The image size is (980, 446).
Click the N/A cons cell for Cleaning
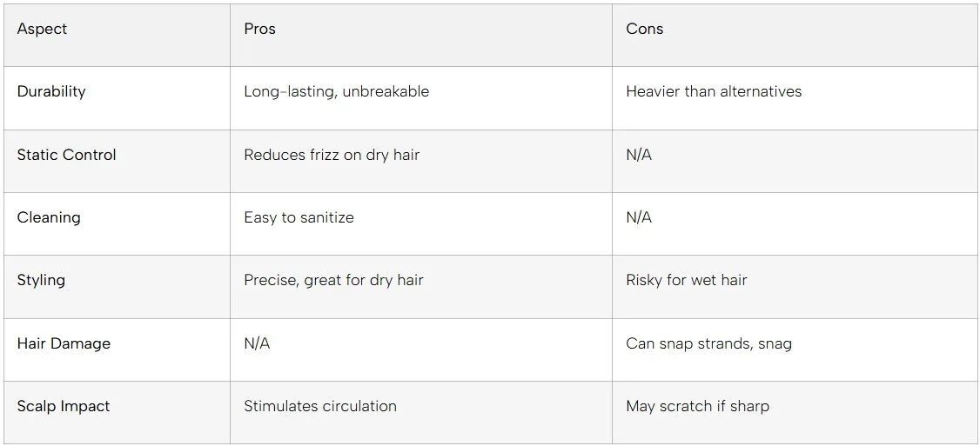(x=639, y=217)
